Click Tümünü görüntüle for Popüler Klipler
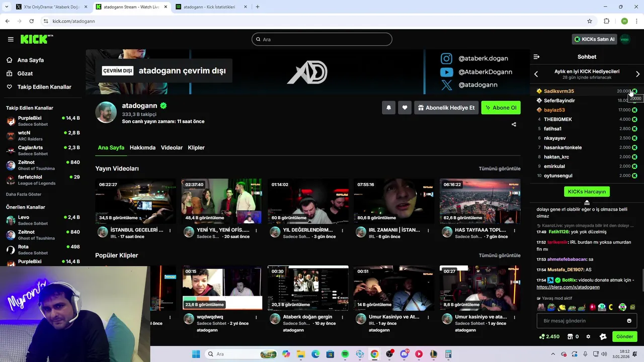Image resolution: width=644 pixels, height=362 pixels. tap(500, 255)
